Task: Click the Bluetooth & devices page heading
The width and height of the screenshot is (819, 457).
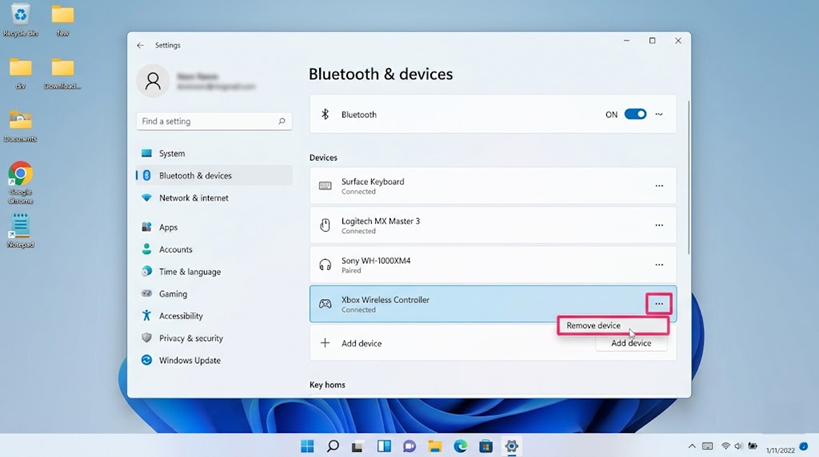Action: [x=381, y=74]
